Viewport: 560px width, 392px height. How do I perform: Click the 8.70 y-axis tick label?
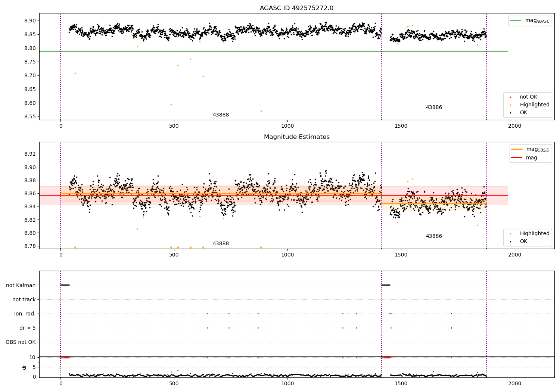point(29,75)
